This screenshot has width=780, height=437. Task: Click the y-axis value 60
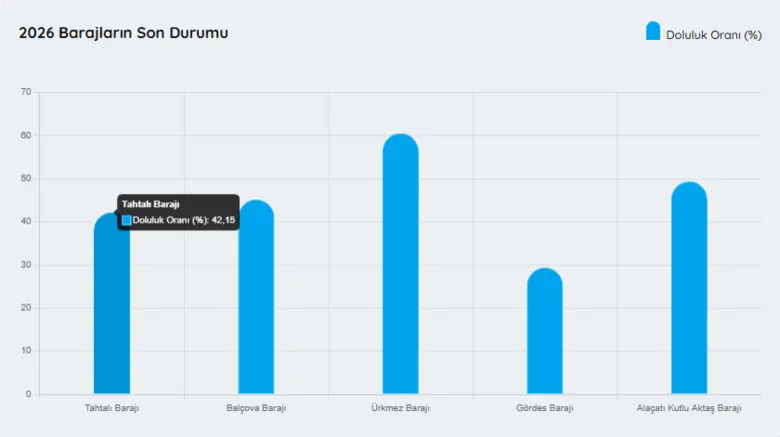26,135
